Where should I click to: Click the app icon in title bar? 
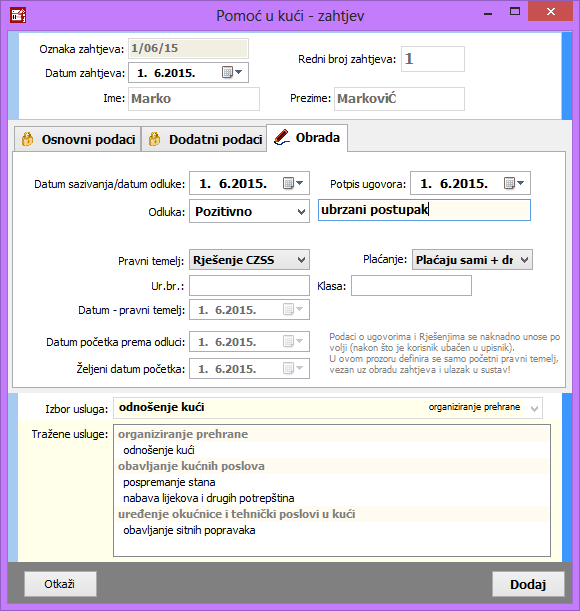pyautogui.click(x=18, y=15)
